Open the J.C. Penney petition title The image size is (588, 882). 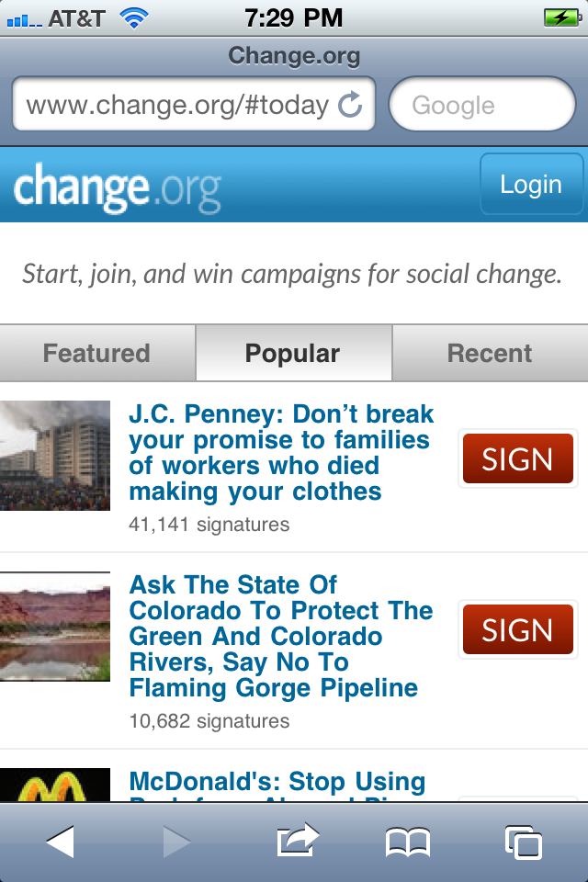(x=281, y=452)
